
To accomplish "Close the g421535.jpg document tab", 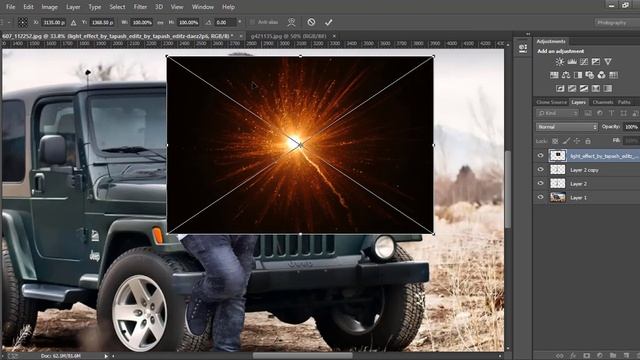I will pos(334,36).
